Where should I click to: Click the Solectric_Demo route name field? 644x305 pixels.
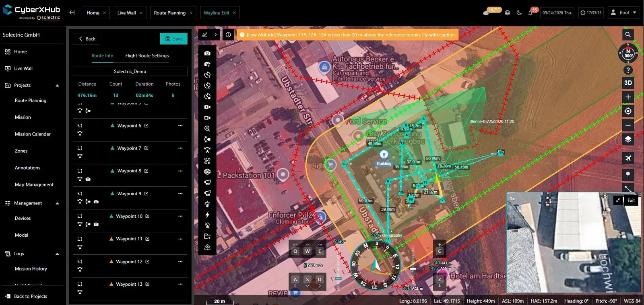point(130,72)
